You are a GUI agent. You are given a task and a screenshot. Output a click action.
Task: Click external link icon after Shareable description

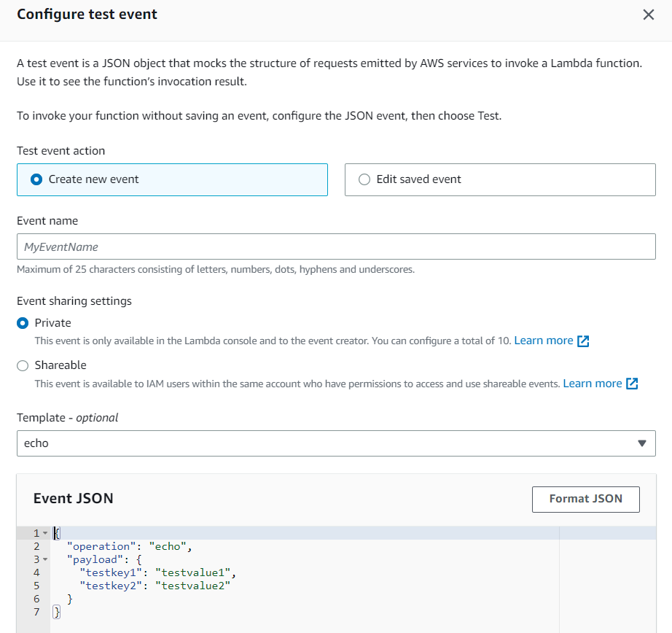click(632, 384)
